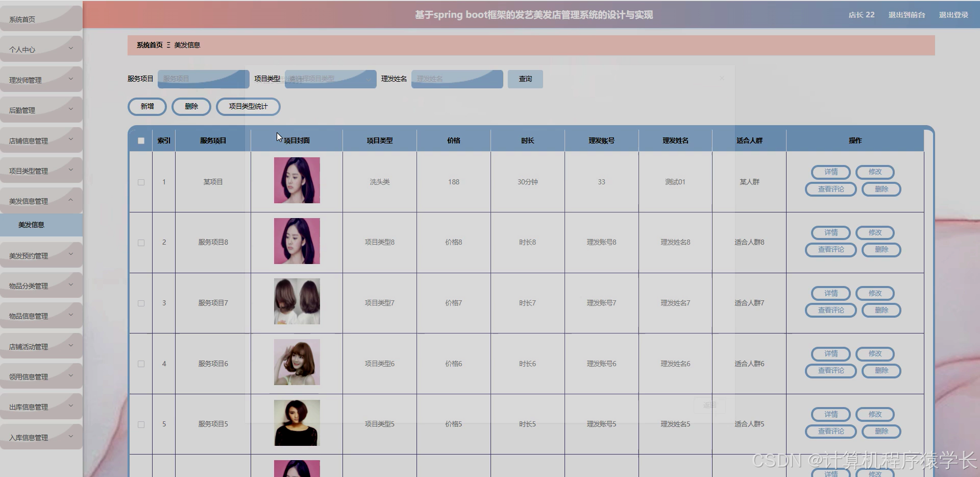Click 洗头类 cell in first row

[380, 182]
